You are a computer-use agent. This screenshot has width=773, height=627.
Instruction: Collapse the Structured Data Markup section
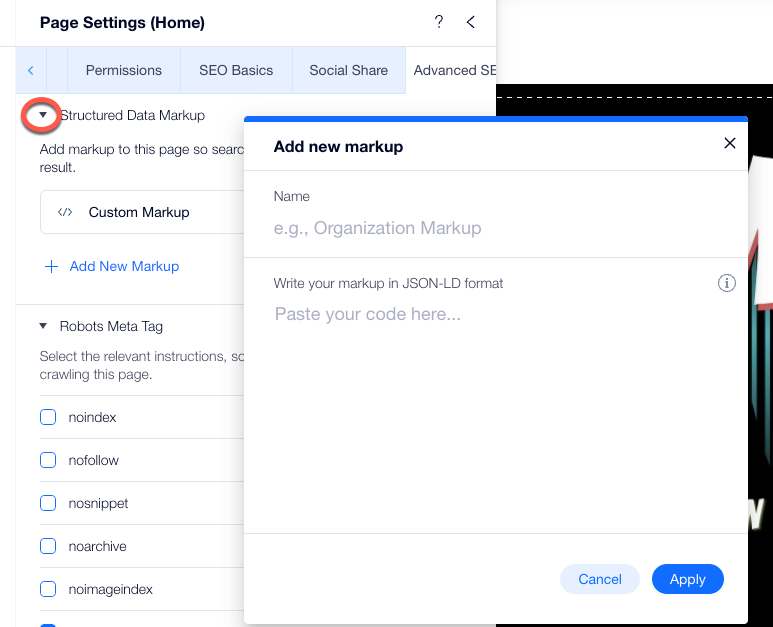[x=43, y=115]
